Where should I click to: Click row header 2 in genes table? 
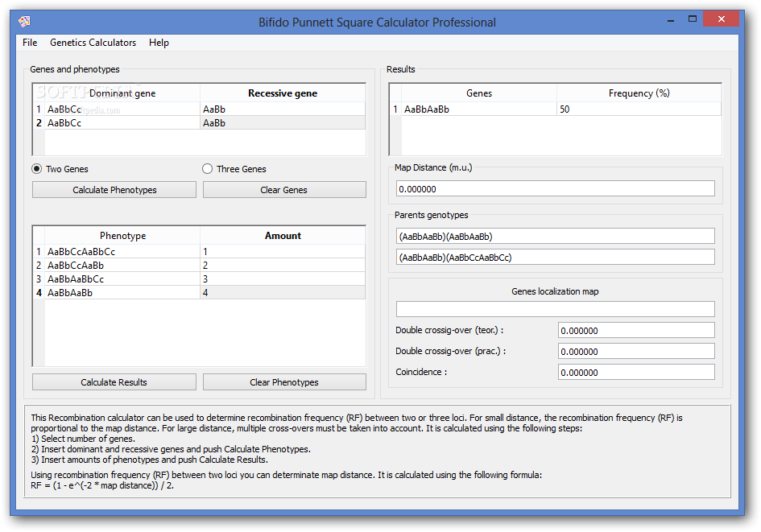[x=39, y=122]
